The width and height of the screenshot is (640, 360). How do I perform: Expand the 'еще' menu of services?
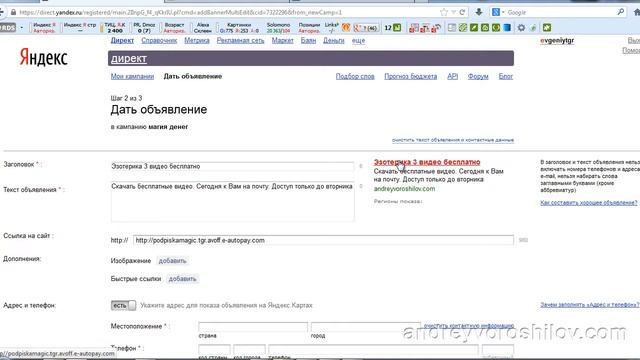358,40
